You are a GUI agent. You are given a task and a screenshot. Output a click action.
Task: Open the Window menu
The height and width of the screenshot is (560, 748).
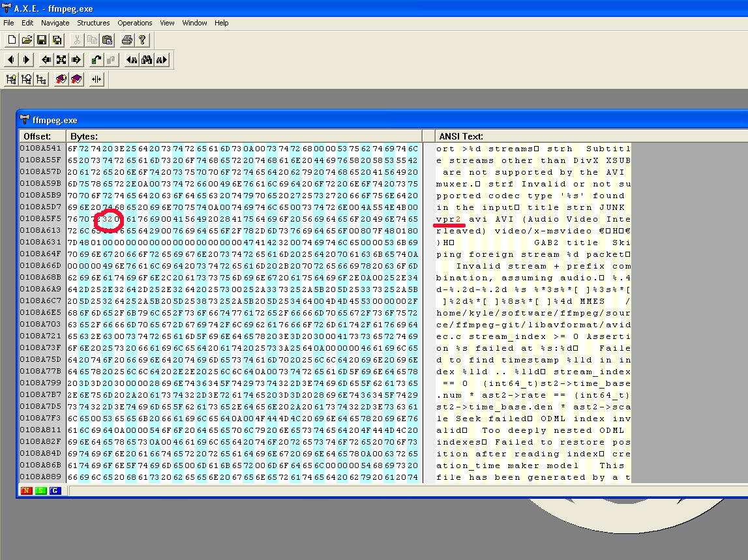(194, 23)
